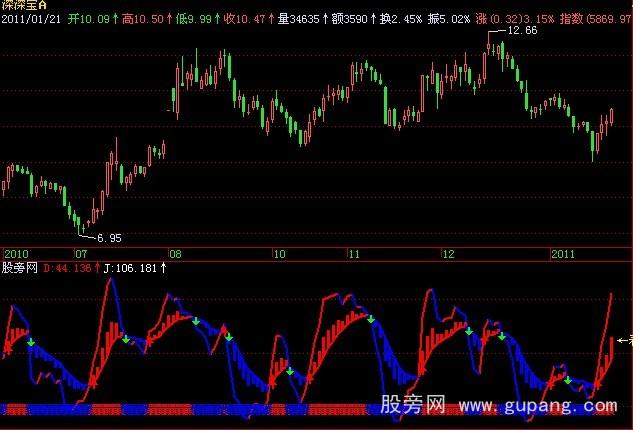The height and width of the screenshot is (430, 633).
Task: Select the 2011/01/21 date readout
Action: pos(31,19)
